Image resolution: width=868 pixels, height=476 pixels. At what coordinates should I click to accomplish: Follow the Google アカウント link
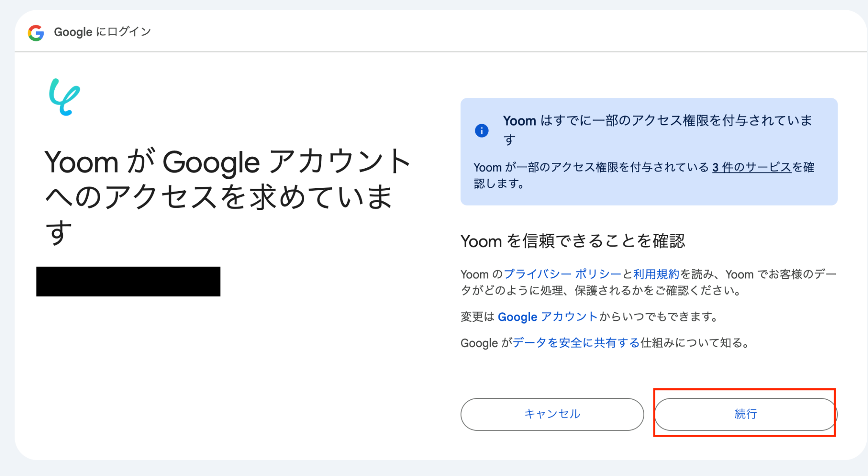[547, 317]
